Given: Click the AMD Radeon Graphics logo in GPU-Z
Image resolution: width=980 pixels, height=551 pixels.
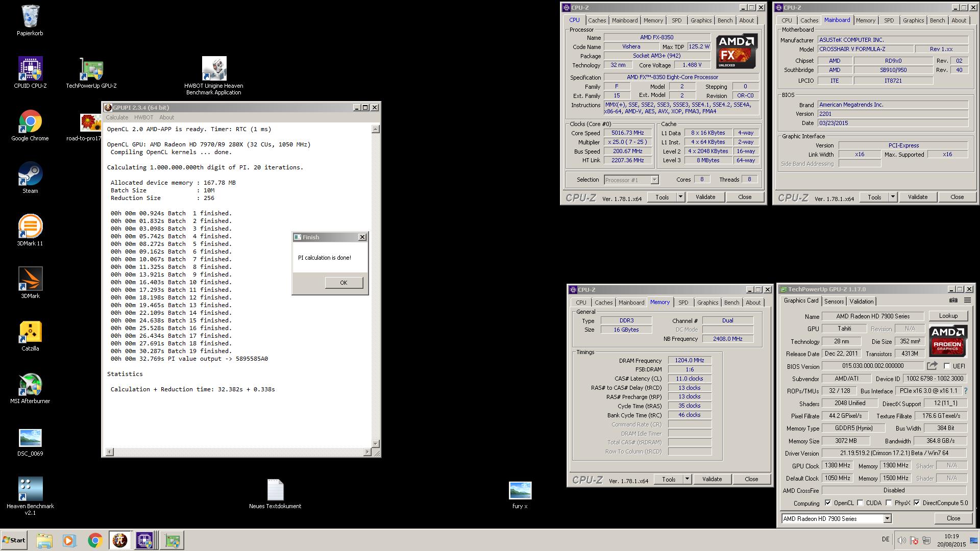Looking at the screenshot, I should 948,341.
